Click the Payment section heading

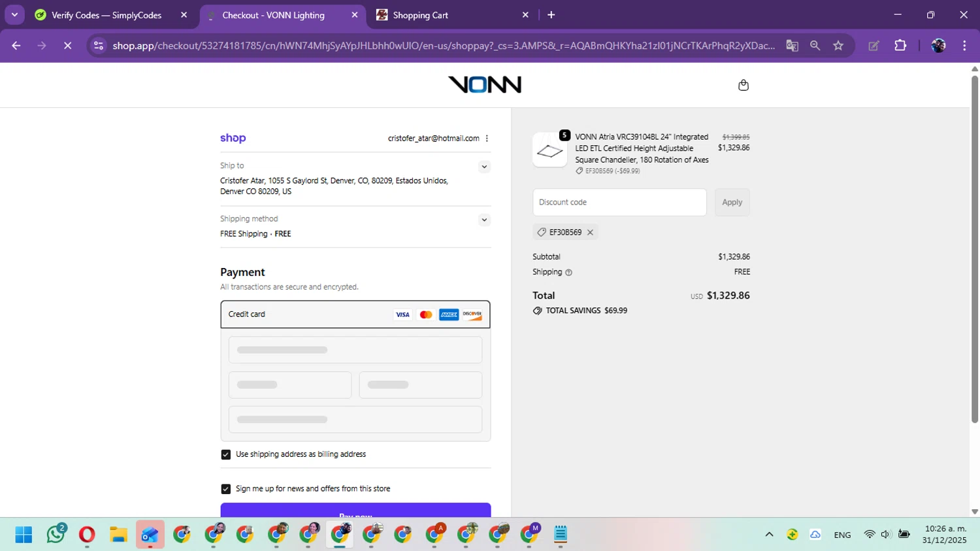pyautogui.click(x=242, y=272)
